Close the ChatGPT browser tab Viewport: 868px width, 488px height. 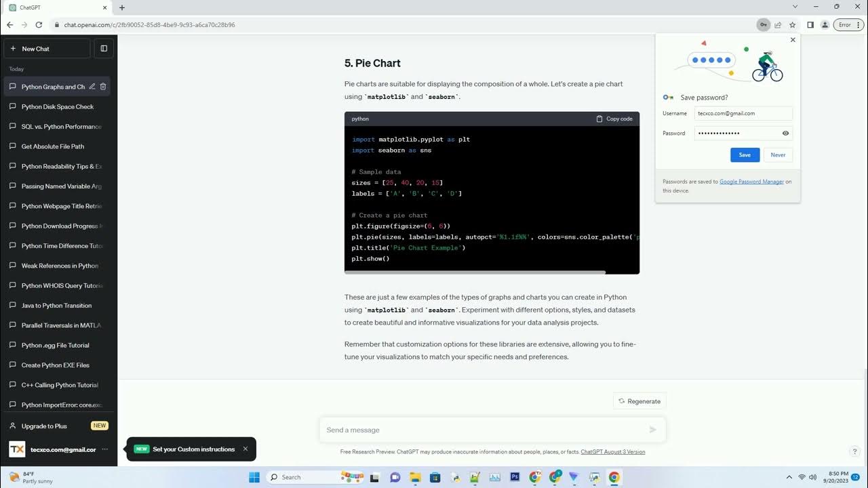pos(105,7)
